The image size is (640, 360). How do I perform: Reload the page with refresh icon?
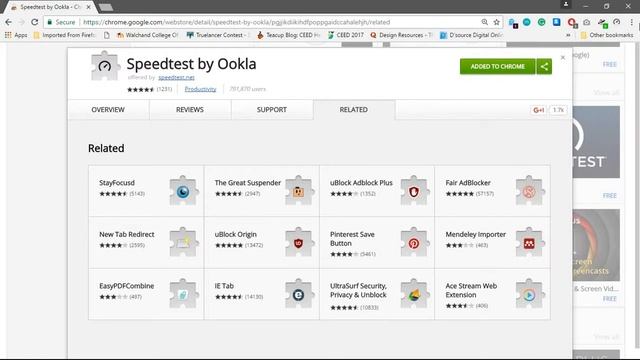pyautogui.click(x=35, y=22)
